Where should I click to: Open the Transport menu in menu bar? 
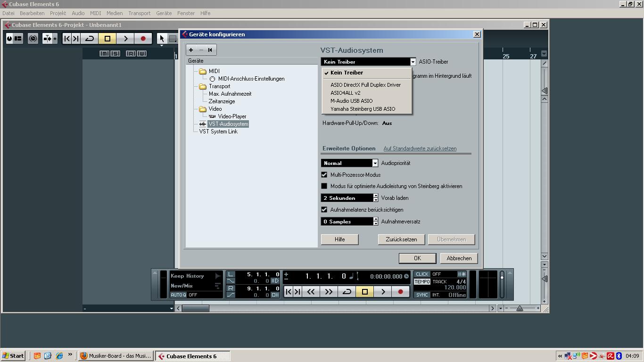(x=140, y=13)
